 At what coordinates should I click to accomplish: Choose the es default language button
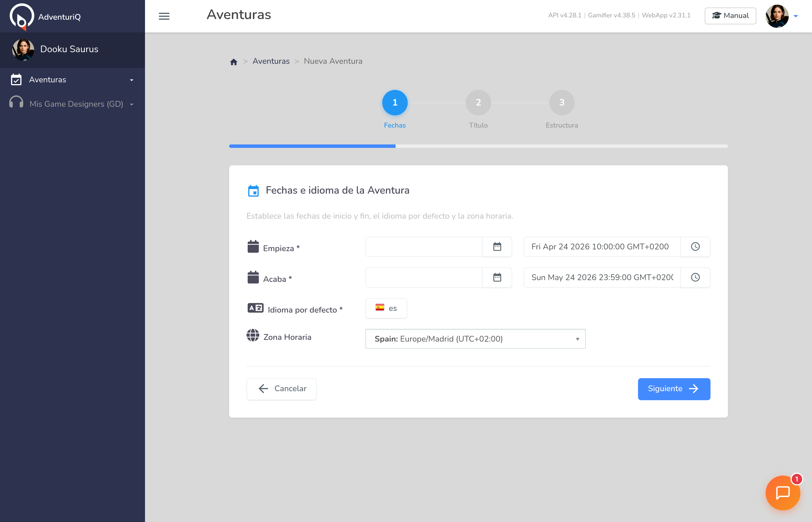(x=386, y=308)
